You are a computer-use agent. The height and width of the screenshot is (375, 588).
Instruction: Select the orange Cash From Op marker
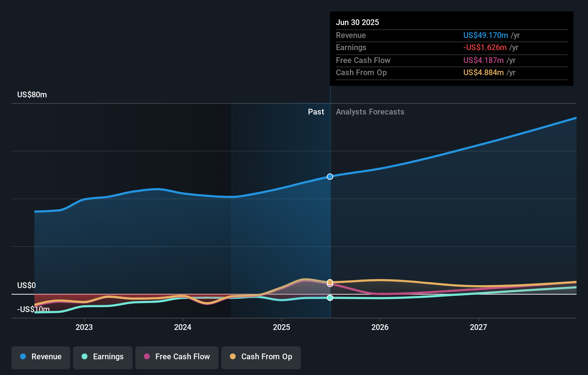tap(330, 283)
